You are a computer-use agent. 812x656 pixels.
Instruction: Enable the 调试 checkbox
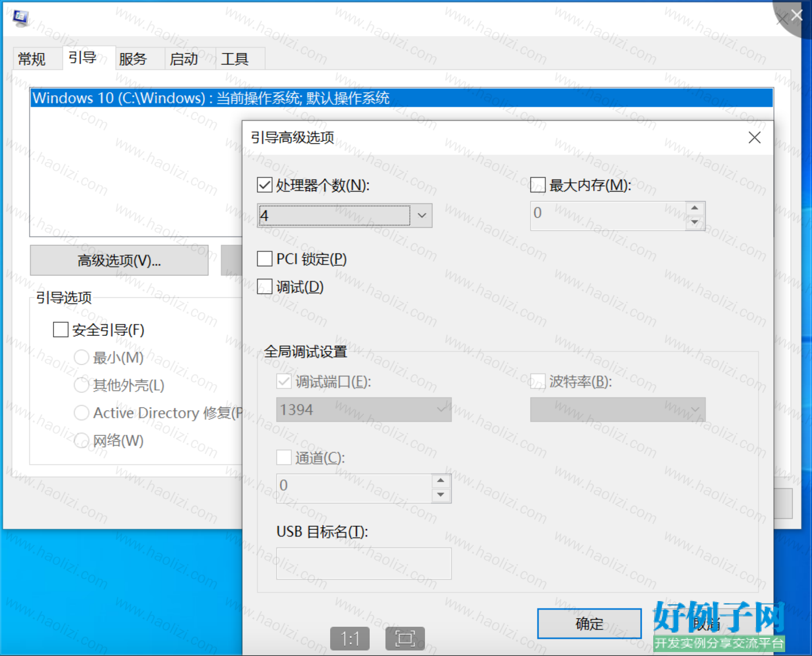coord(265,287)
